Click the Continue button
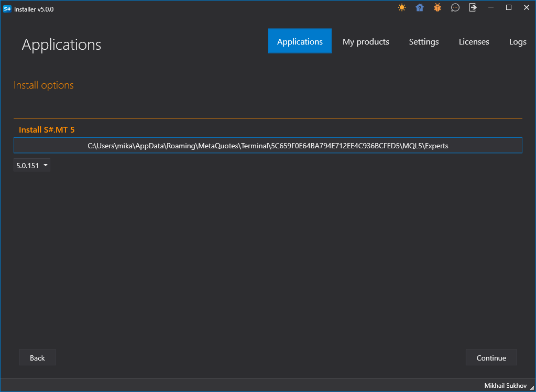Screen dimensions: 536x392 click(x=491, y=357)
